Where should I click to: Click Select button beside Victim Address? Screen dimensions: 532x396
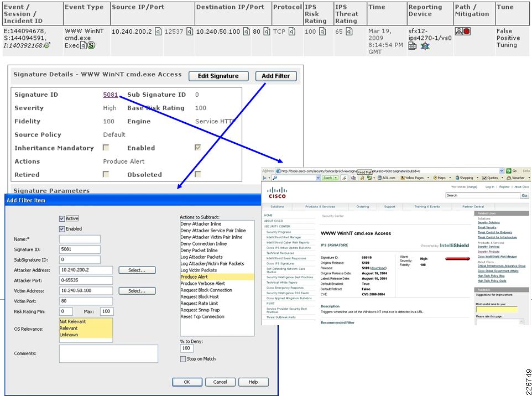[137, 291]
